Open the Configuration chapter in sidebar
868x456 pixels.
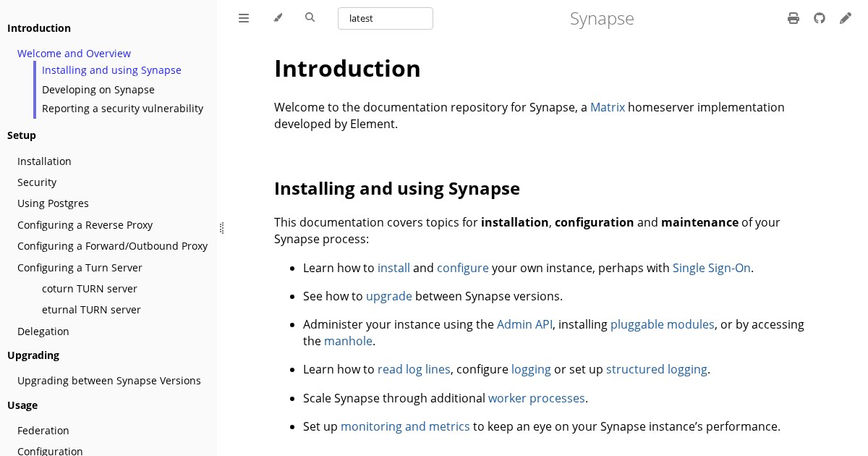coord(50,451)
